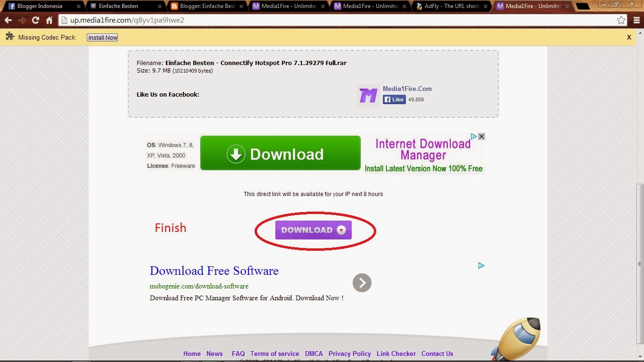The image size is (644, 362).
Task: Reload the page with refresh icon
Action: click(x=35, y=20)
